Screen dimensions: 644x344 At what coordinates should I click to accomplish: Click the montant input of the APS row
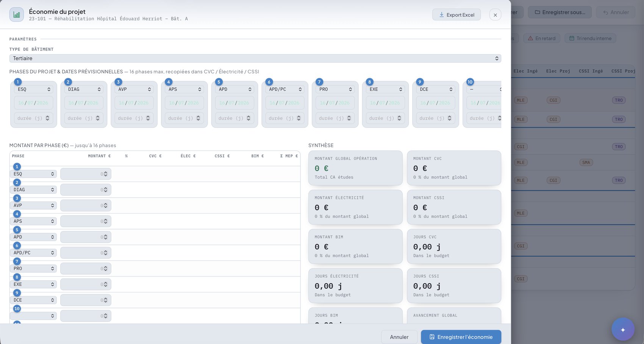coord(86,221)
